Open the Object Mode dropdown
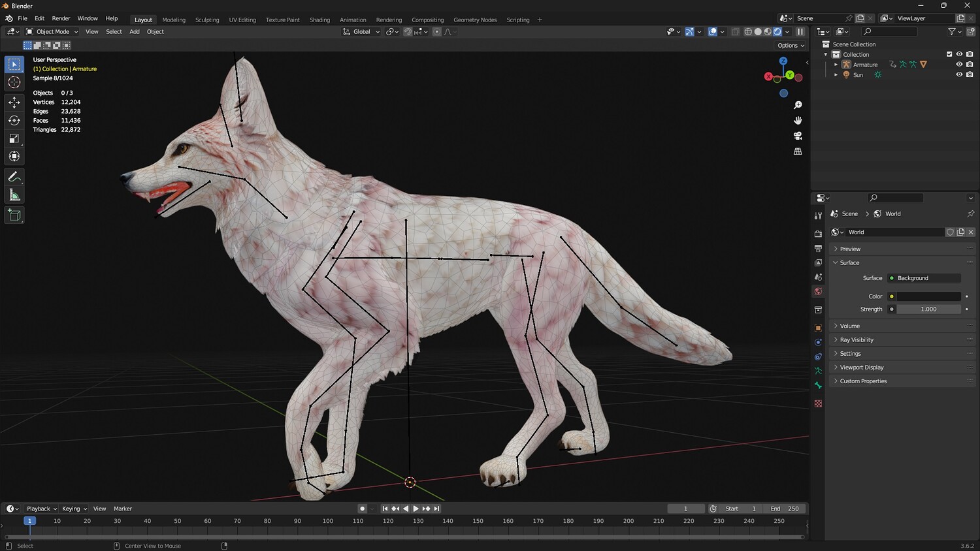Viewport: 980px width, 551px height. pos(52,31)
